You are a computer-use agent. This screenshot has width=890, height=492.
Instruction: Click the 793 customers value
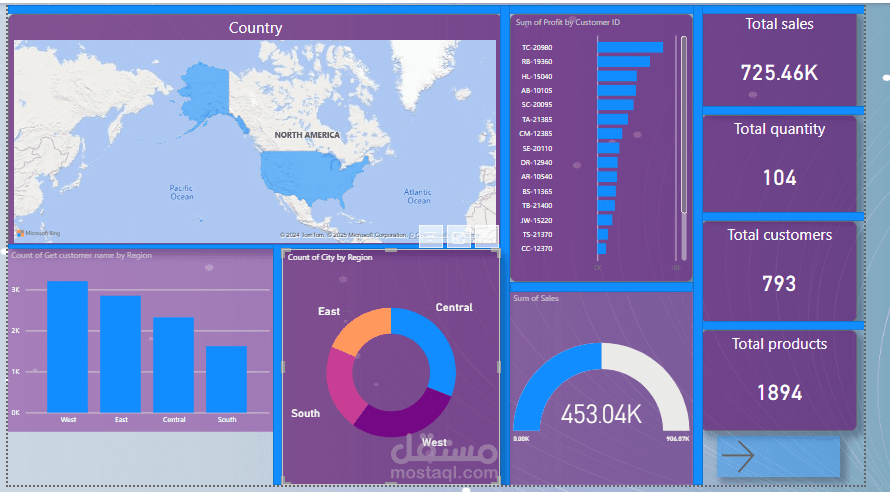click(x=779, y=283)
